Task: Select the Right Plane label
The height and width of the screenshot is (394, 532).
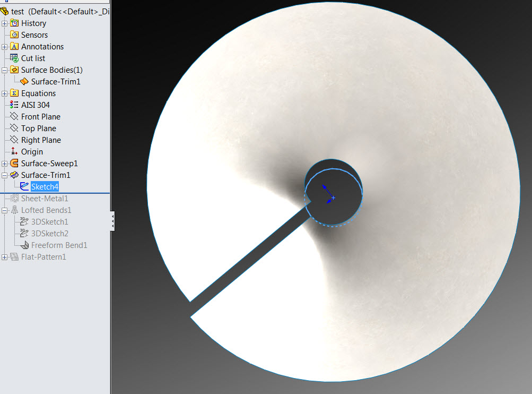Action: (41, 140)
